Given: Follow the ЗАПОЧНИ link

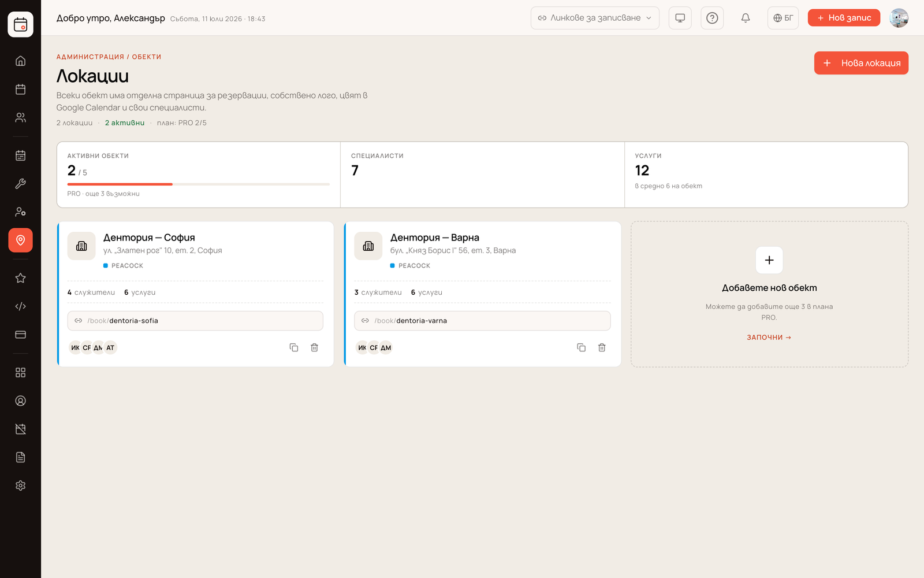Looking at the screenshot, I should [769, 338].
